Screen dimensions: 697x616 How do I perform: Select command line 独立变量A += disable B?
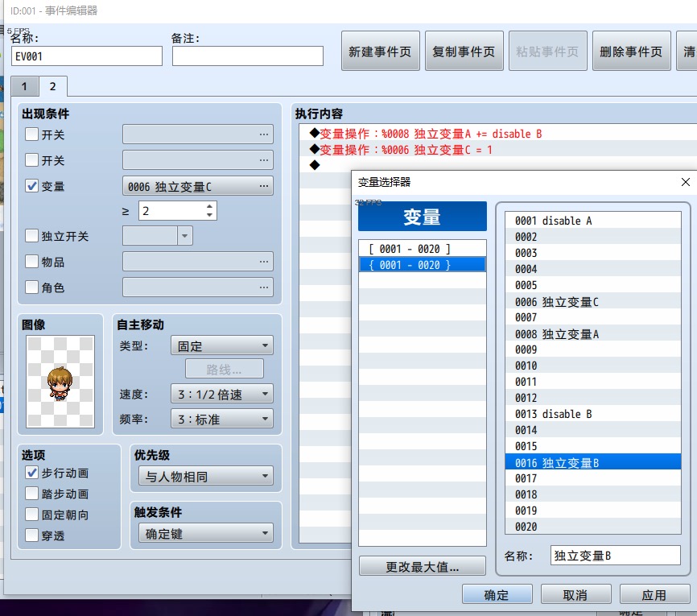498,134
